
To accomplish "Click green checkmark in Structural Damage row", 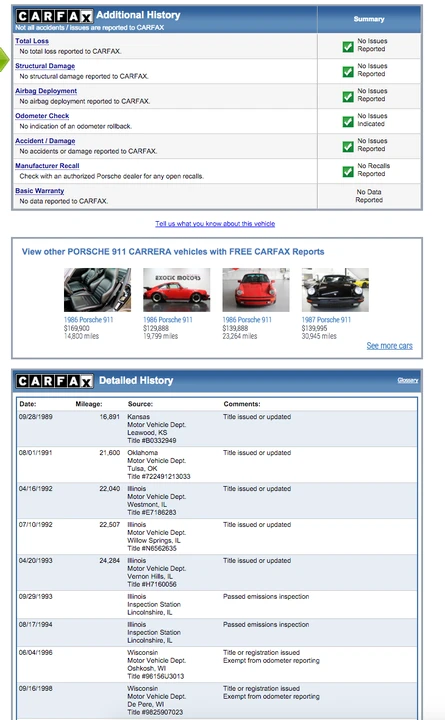I will pyautogui.click(x=348, y=71).
